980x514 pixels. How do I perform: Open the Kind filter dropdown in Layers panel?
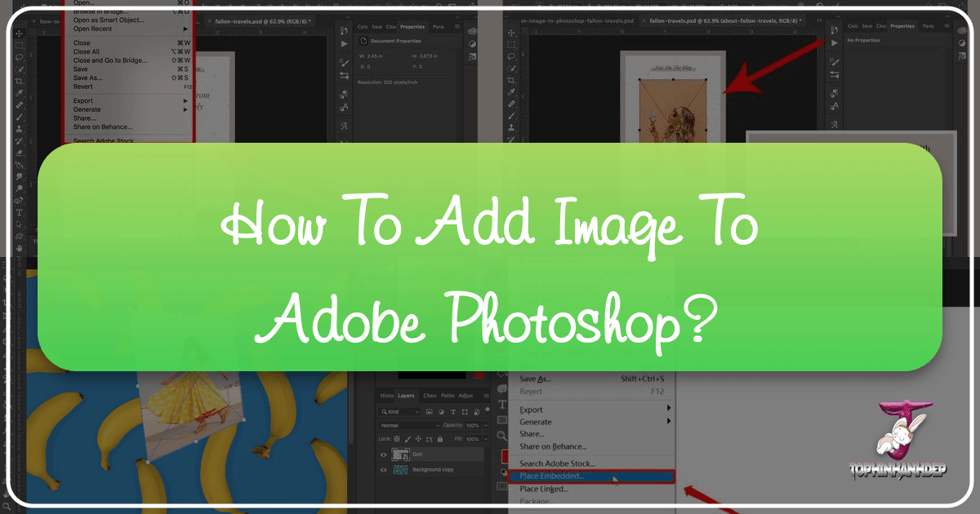tap(399, 412)
